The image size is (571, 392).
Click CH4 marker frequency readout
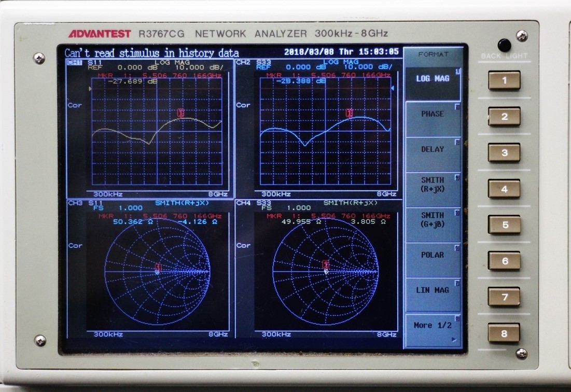click(x=350, y=216)
